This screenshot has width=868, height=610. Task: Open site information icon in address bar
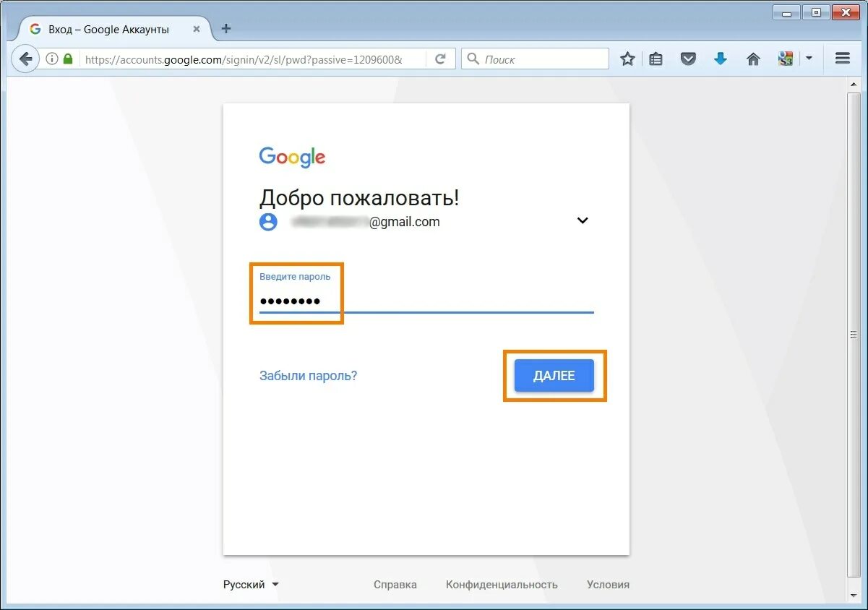(x=52, y=59)
